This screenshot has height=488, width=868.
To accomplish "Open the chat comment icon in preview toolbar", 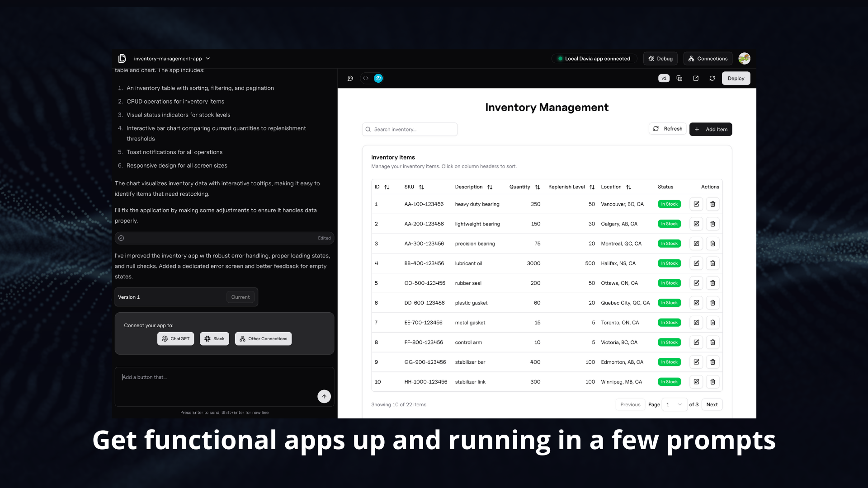I will pos(350,78).
